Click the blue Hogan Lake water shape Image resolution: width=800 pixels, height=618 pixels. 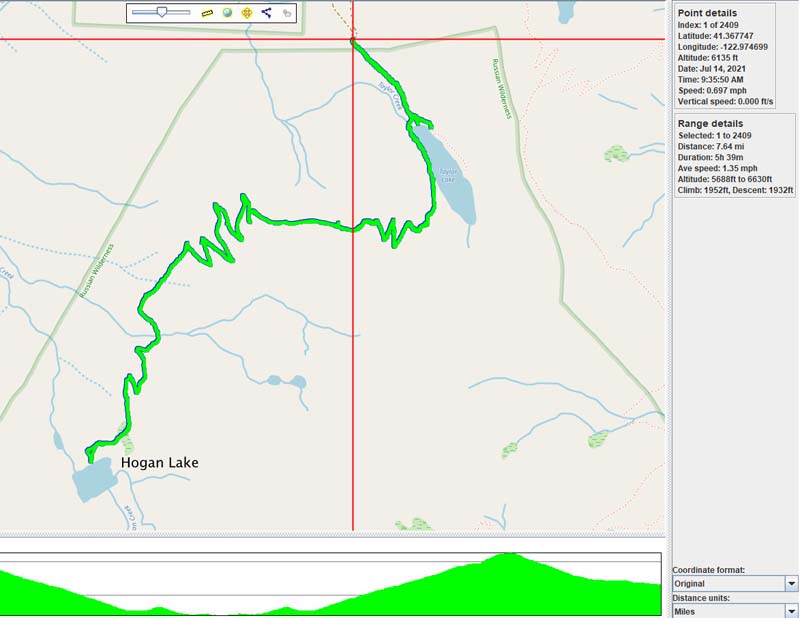(x=93, y=481)
